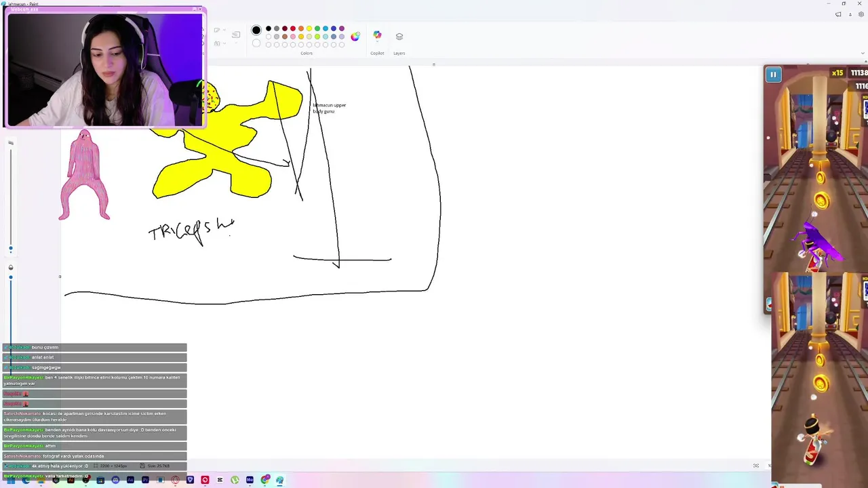Open the Layers panel
The height and width of the screenshot is (488, 868).
click(x=399, y=37)
